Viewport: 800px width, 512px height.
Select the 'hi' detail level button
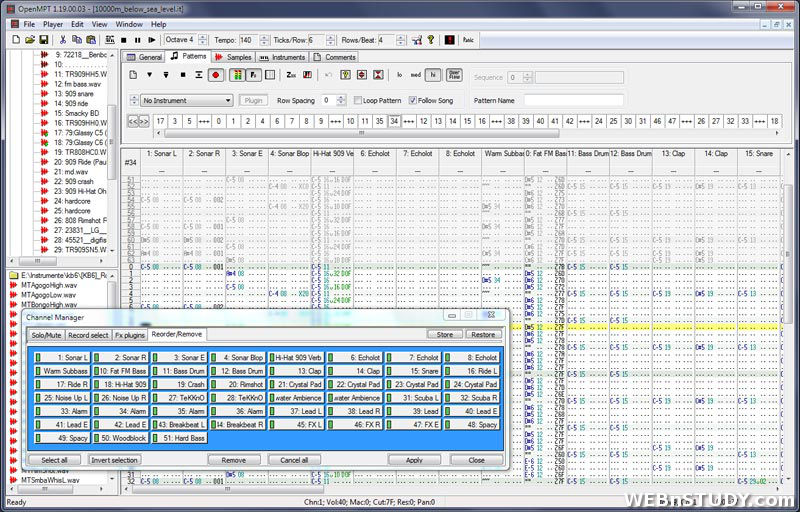pos(432,75)
